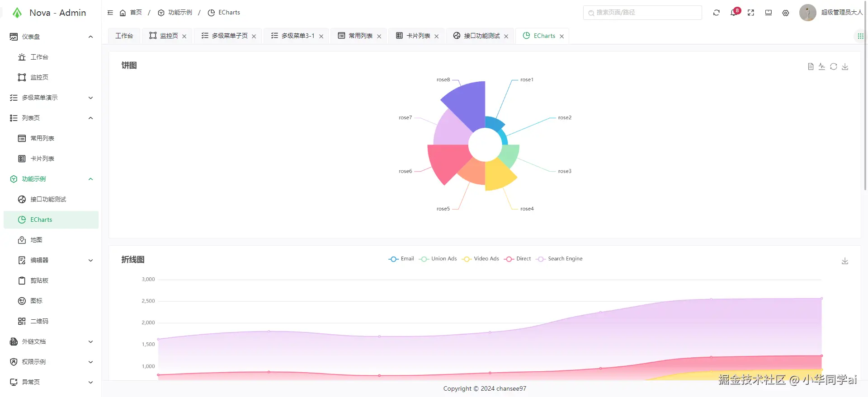The width and height of the screenshot is (868, 397).
Task: Click the pie chart line-type icon
Action: (822, 67)
